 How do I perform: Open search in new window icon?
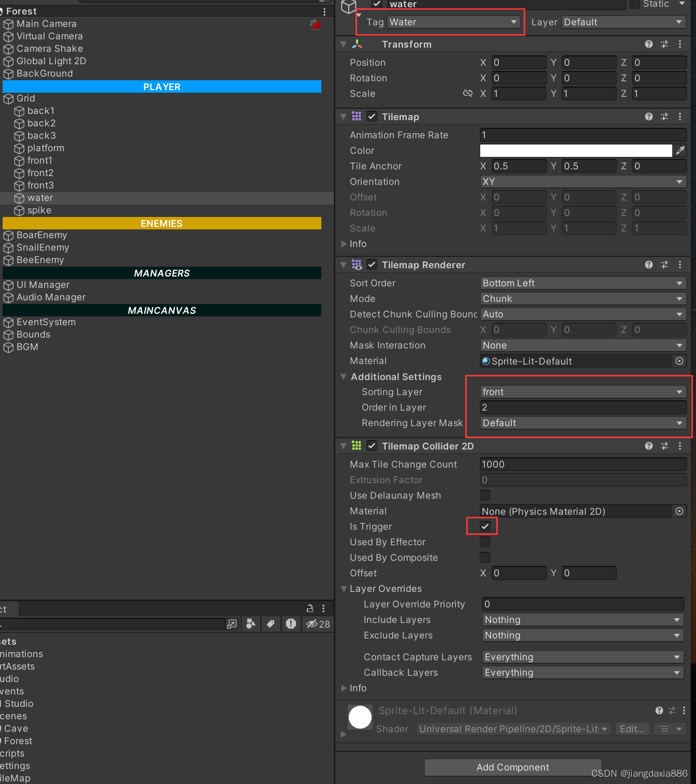click(232, 624)
